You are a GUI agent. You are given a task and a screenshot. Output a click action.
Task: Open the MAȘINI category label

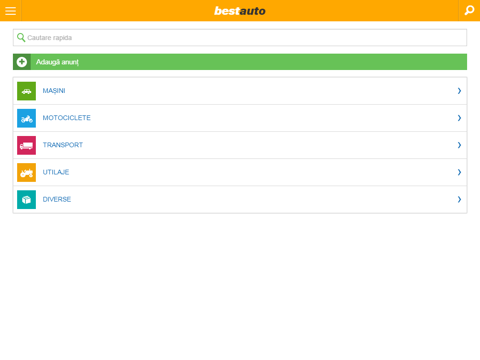click(x=54, y=91)
